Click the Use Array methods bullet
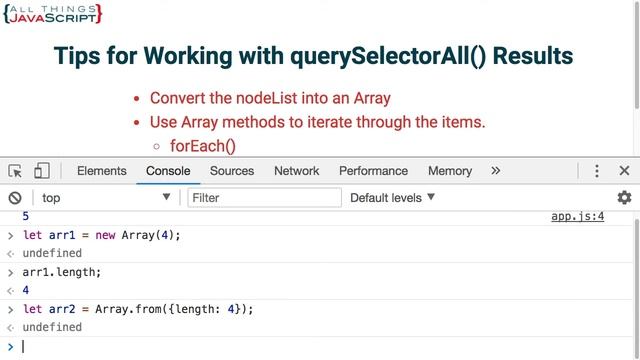This screenshot has height=360, width=640. [318, 122]
